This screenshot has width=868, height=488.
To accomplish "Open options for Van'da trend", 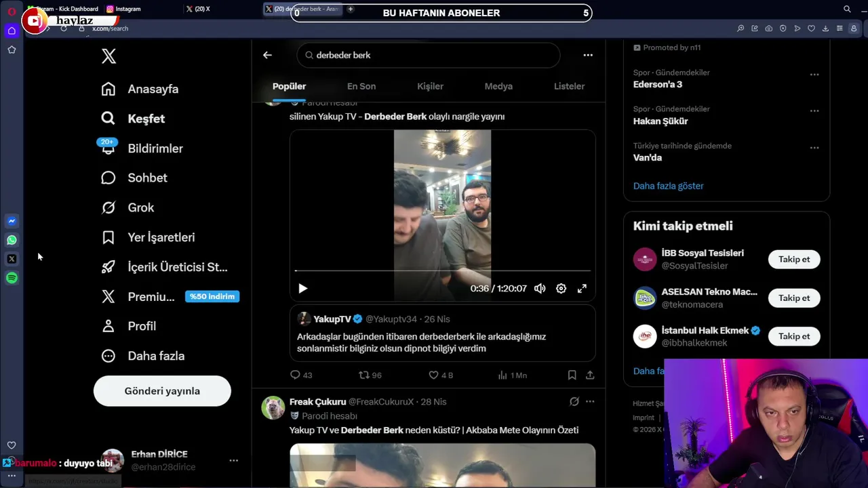I will (x=814, y=147).
